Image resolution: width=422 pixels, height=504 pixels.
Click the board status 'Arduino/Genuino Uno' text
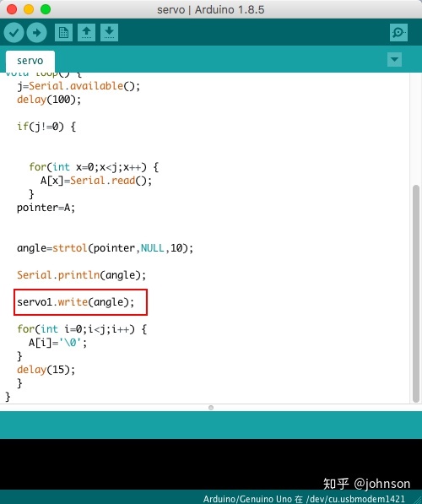point(247,499)
